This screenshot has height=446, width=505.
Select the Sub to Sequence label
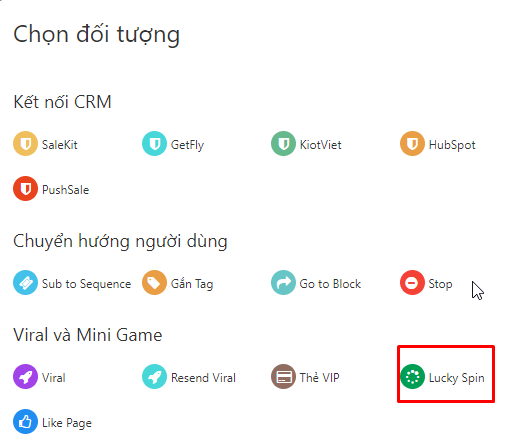point(86,284)
